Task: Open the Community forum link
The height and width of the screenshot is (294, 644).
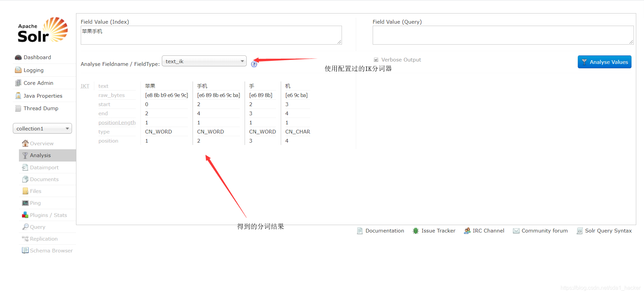Action: click(x=544, y=231)
